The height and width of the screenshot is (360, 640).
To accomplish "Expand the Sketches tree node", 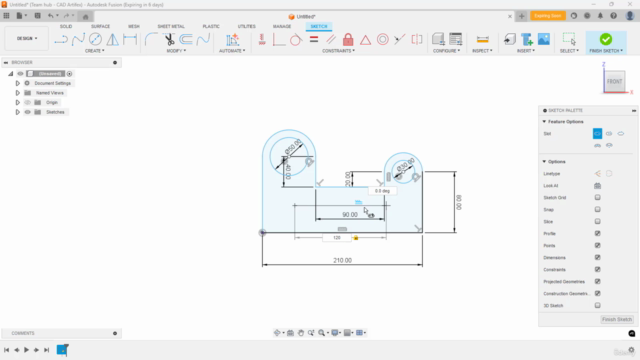I will pyautogui.click(x=18, y=112).
